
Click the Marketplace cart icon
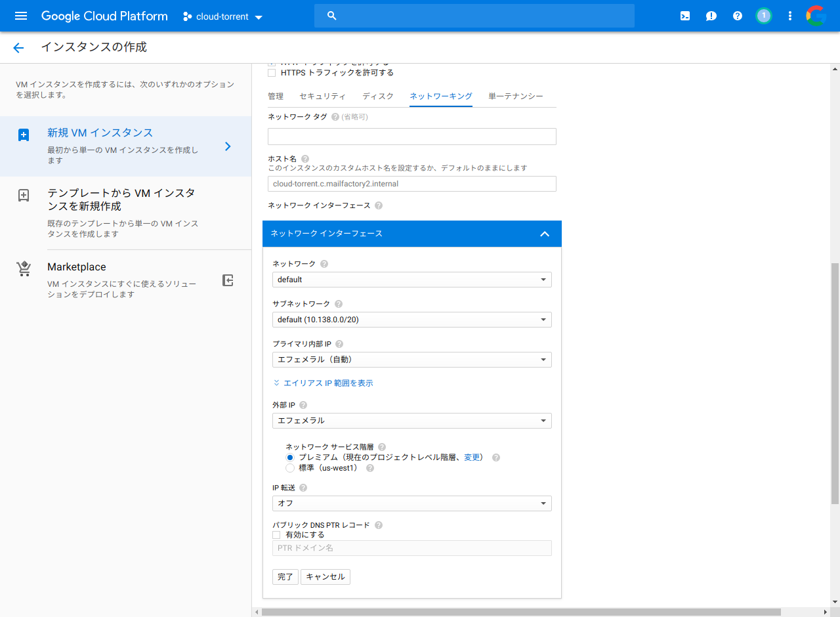(24, 268)
